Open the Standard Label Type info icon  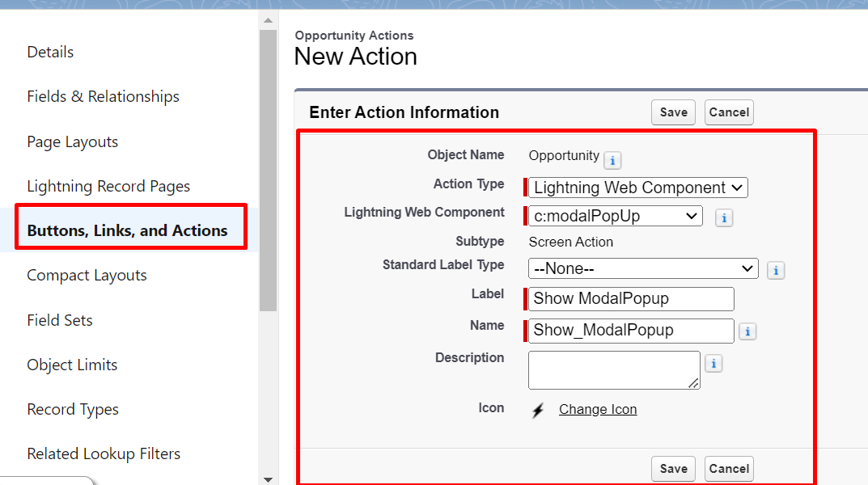pyautogui.click(x=776, y=270)
